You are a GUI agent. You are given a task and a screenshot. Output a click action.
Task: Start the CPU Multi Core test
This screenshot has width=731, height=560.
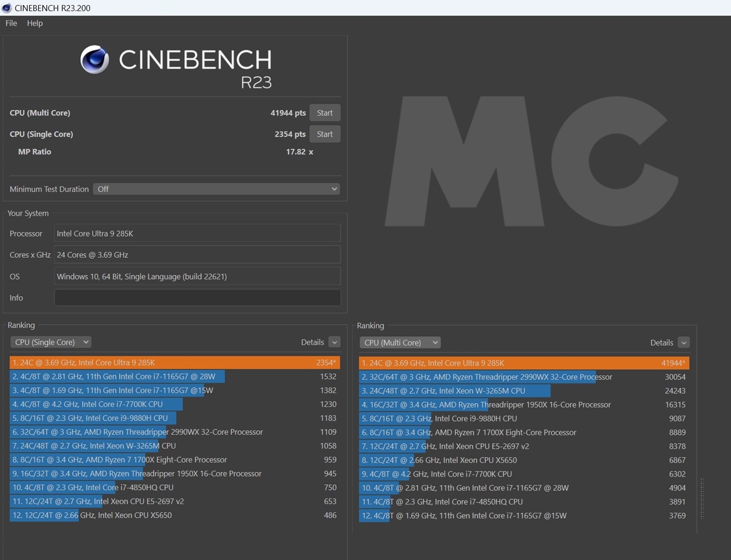click(x=324, y=112)
